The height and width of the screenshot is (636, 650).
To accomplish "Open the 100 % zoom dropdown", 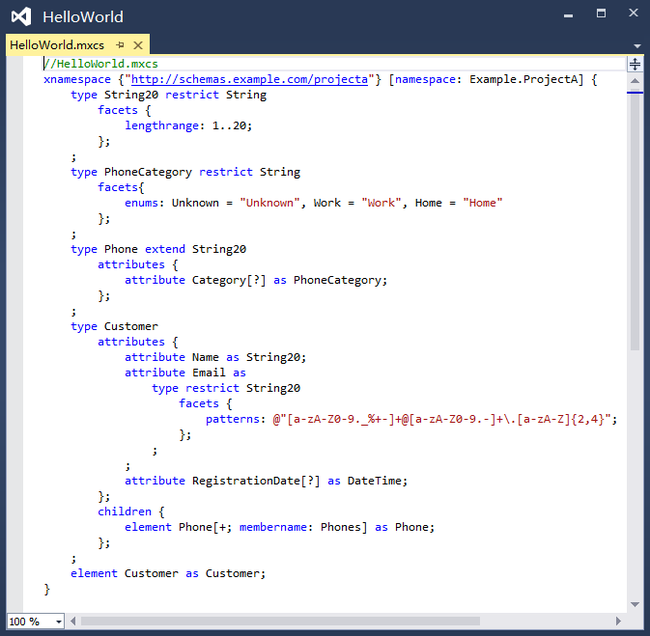I will [58, 621].
